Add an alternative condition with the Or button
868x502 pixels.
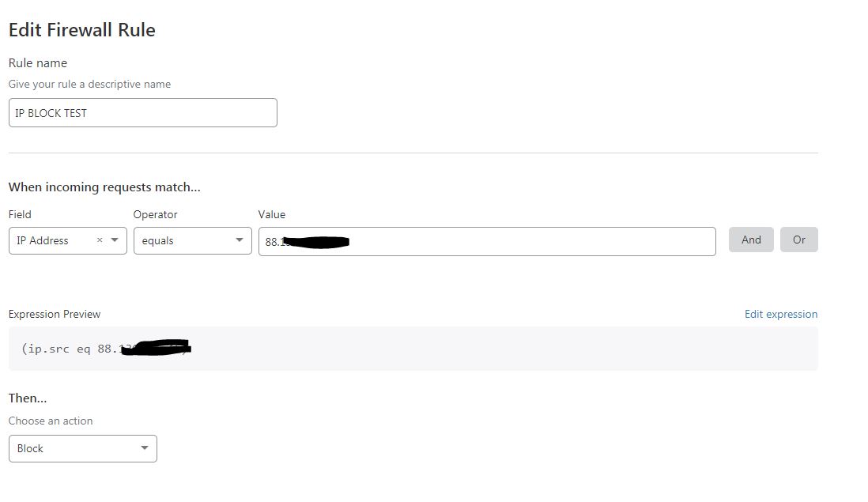[798, 240]
